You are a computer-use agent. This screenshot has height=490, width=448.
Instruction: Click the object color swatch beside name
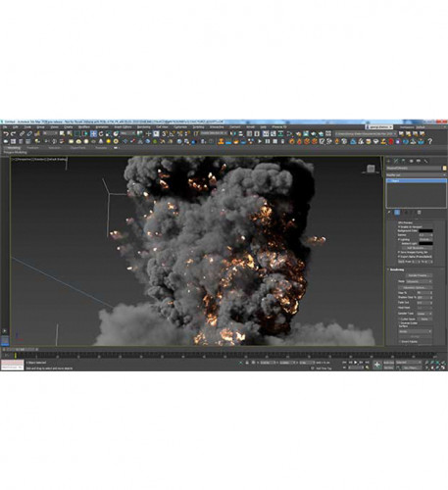pos(444,168)
